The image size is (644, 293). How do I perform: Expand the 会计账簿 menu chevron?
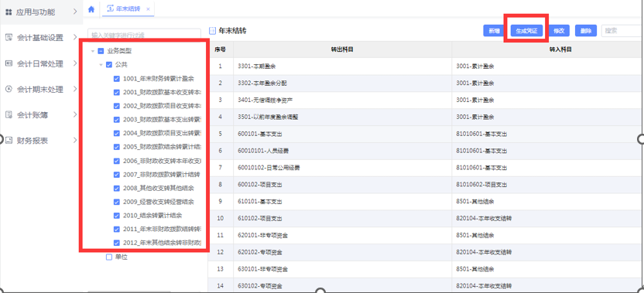point(75,115)
